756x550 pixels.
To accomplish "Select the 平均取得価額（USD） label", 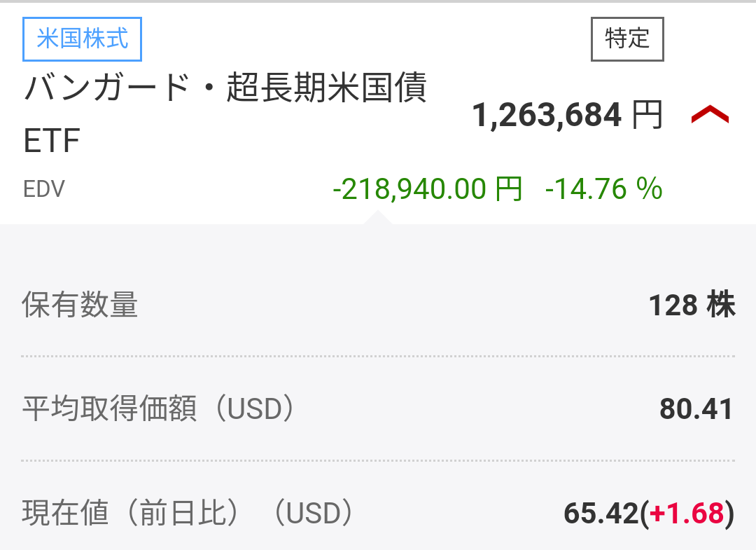I will tap(158, 409).
